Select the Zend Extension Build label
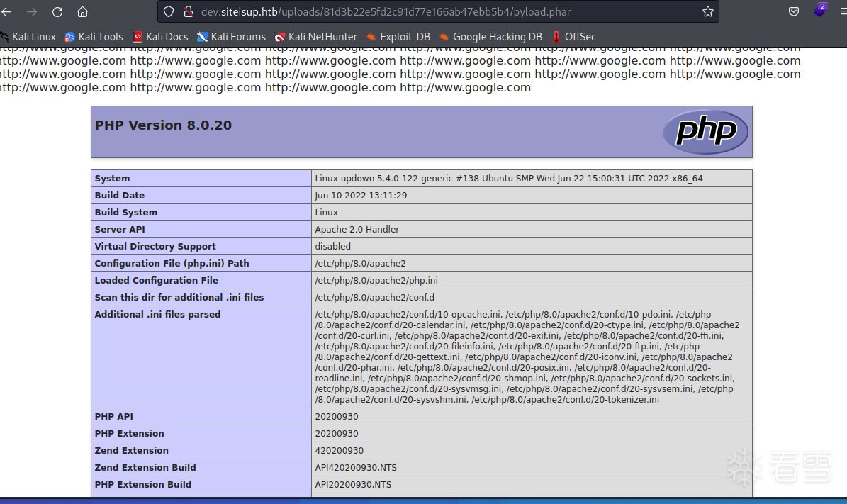Viewport: 847px width, 504px height. [x=145, y=467]
